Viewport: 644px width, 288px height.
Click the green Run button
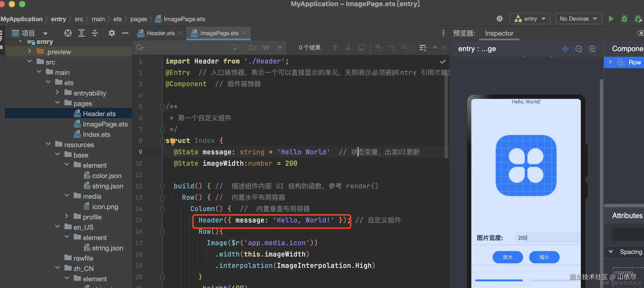point(611,19)
